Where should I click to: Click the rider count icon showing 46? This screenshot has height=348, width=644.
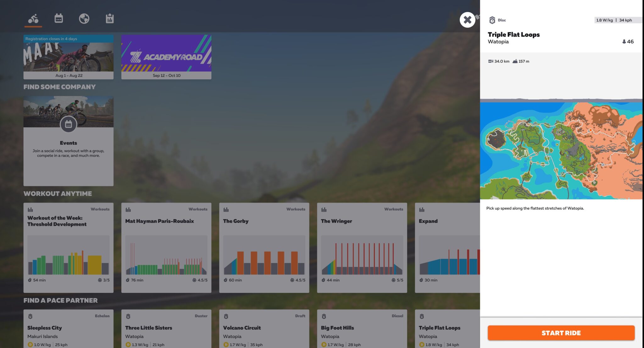point(625,41)
